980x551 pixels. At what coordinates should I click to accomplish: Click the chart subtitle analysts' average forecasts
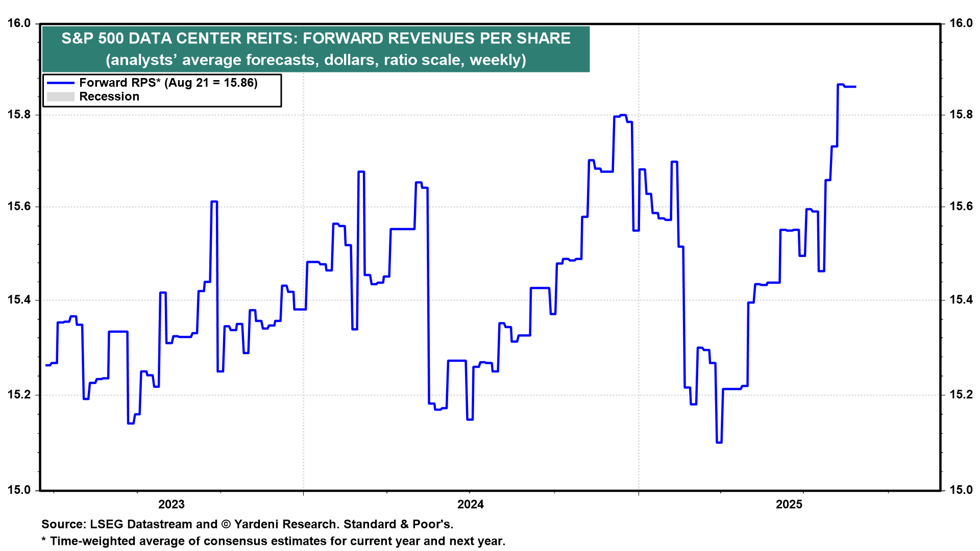(x=315, y=60)
